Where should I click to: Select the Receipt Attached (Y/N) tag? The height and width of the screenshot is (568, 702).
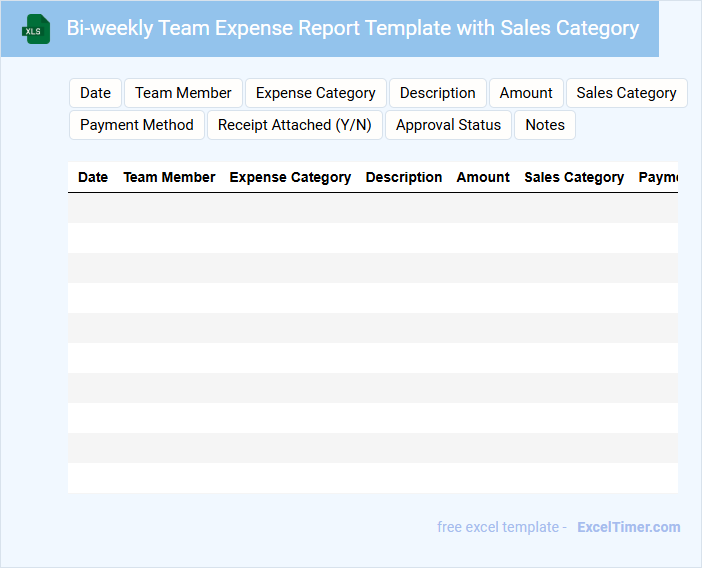(294, 125)
